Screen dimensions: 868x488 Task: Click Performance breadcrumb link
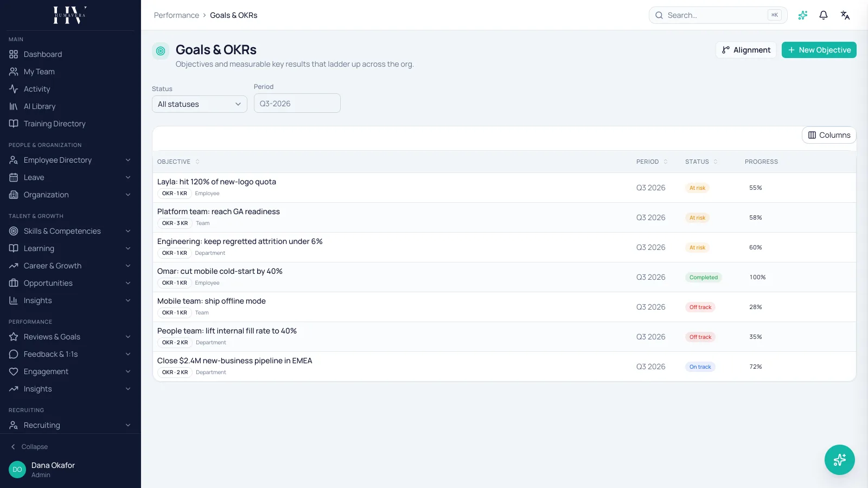(176, 15)
